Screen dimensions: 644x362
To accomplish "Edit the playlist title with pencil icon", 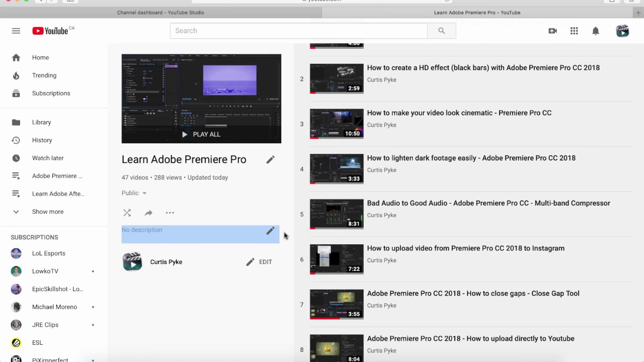I will pos(270,159).
